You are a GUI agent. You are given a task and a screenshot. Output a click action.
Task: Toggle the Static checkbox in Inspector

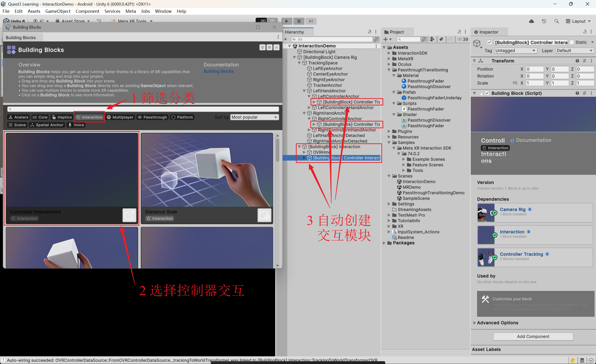[x=572, y=42]
